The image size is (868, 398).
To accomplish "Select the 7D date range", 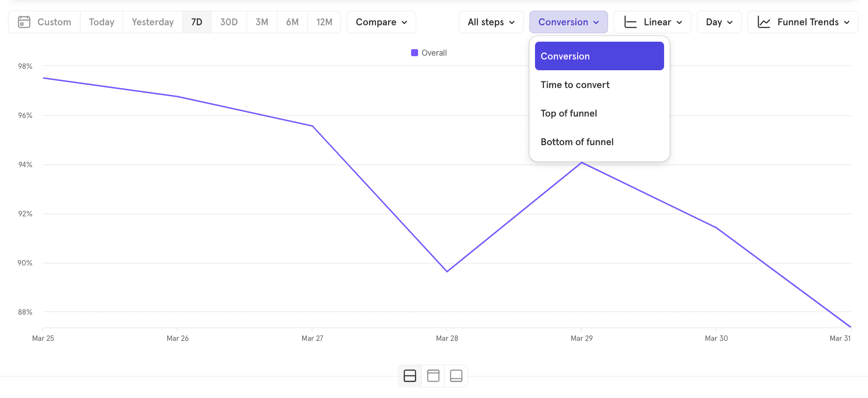I will click(196, 22).
